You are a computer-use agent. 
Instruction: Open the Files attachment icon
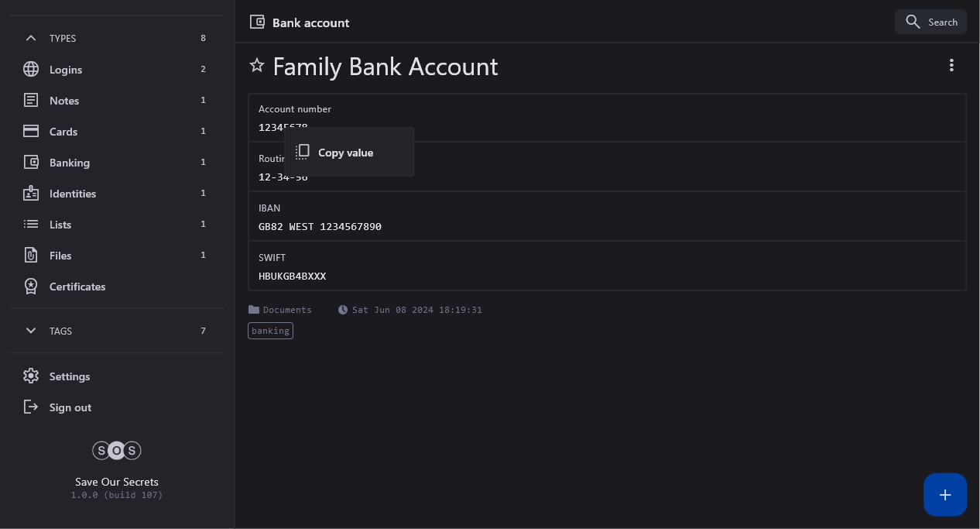click(31, 256)
